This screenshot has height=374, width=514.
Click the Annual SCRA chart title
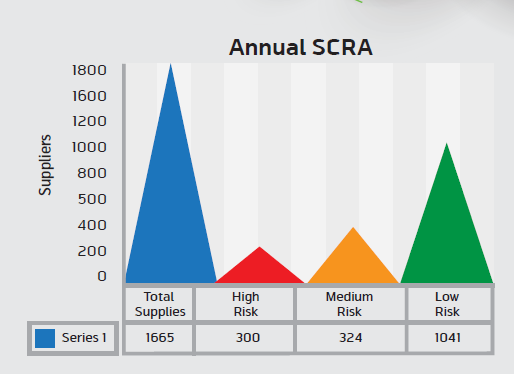tap(301, 47)
